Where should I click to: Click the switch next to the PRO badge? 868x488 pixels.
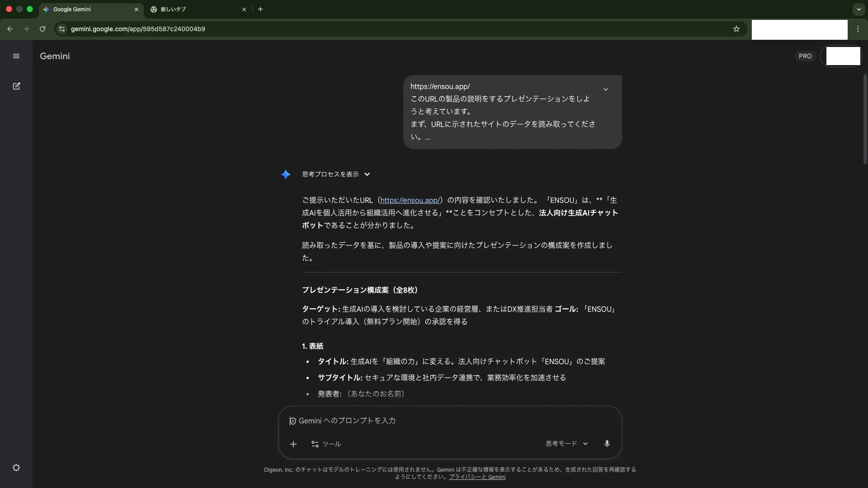click(x=841, y=56)
